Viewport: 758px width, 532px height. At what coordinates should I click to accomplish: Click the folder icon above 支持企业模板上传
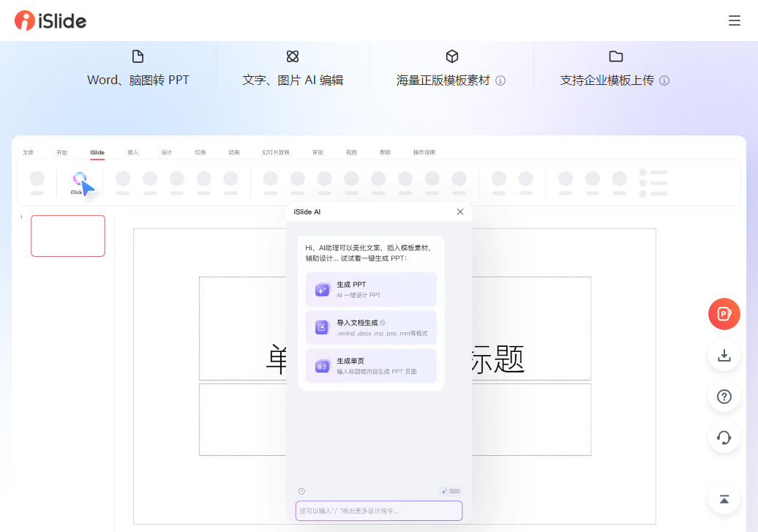coord(616,56)
